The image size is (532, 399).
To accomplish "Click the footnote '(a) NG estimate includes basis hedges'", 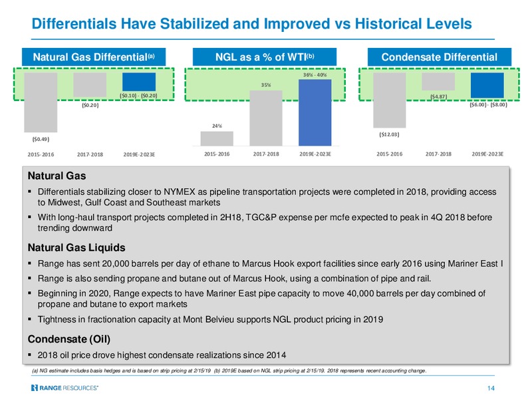I will coord(121,371).
